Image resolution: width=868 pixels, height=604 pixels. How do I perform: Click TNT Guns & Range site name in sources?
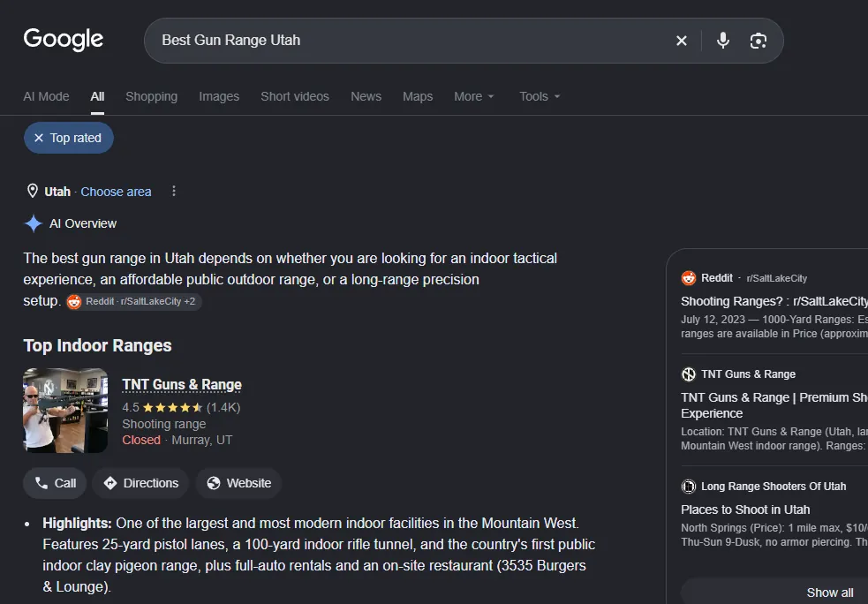pos(749,374)
